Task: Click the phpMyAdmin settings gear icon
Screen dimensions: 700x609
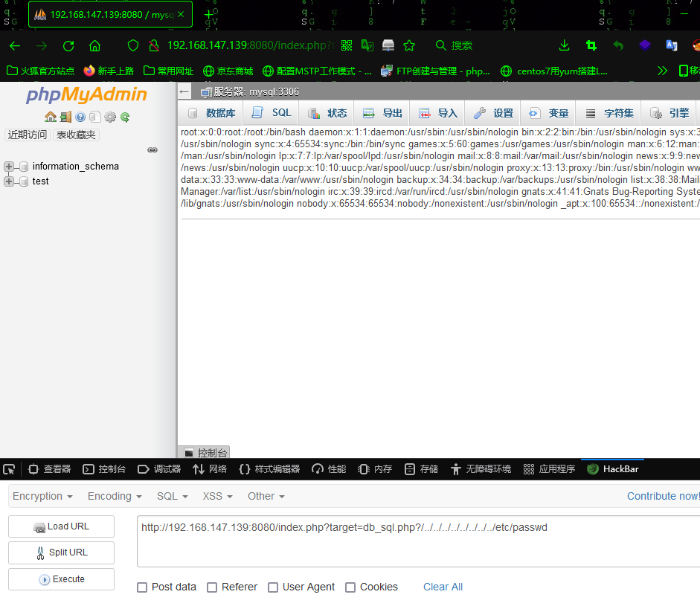Action: coord(110,117)
